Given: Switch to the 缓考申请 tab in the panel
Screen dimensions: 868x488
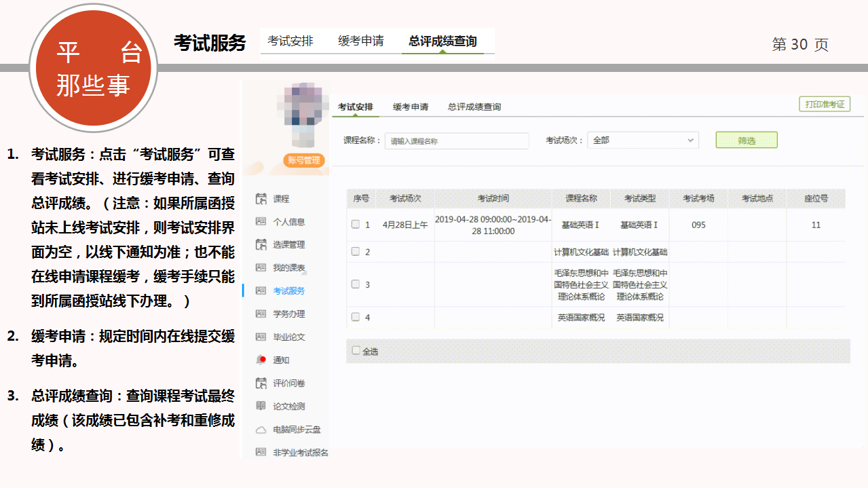Looking at the screenshot, I should [x=411, y=107].
